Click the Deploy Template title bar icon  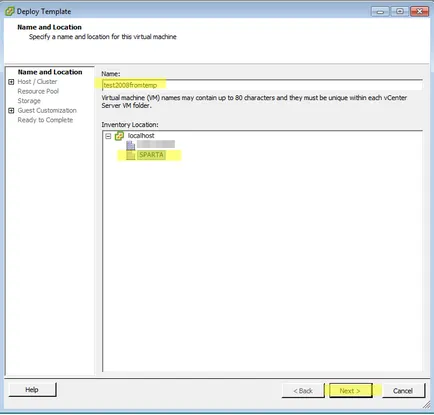[10, 11]
